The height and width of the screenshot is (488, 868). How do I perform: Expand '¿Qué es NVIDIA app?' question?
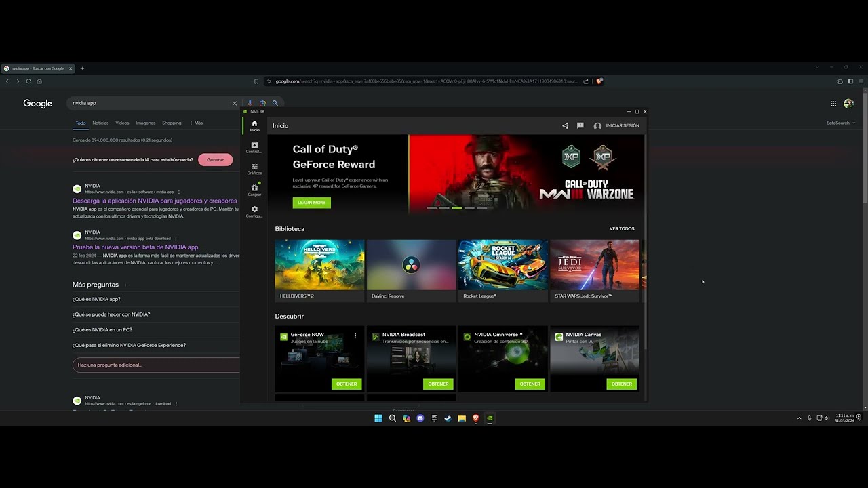pyautogui.click(x=156, y=299)
